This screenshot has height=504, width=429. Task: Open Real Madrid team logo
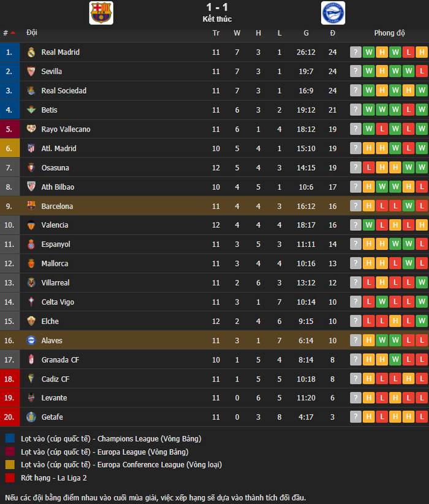coord(31,52)
